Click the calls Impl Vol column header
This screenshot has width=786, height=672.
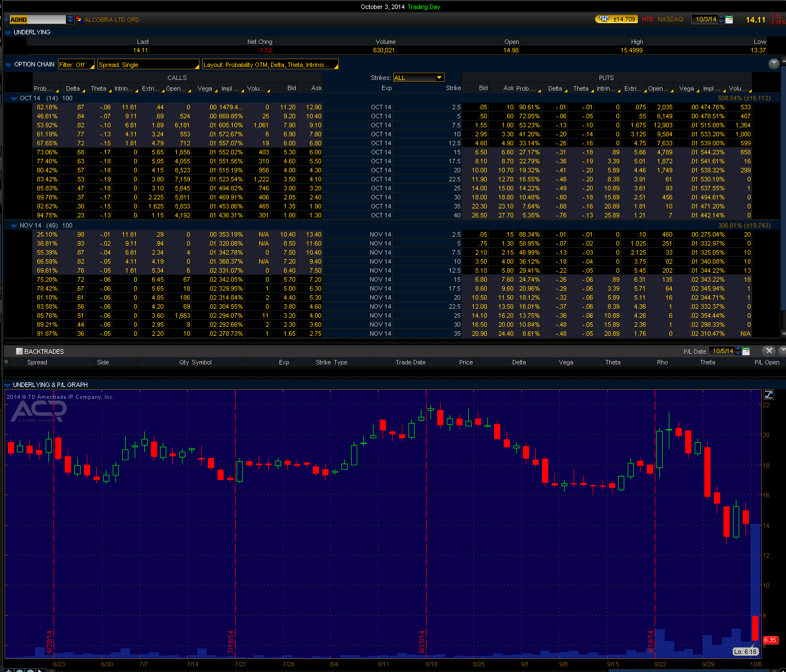tap(231, 88)
